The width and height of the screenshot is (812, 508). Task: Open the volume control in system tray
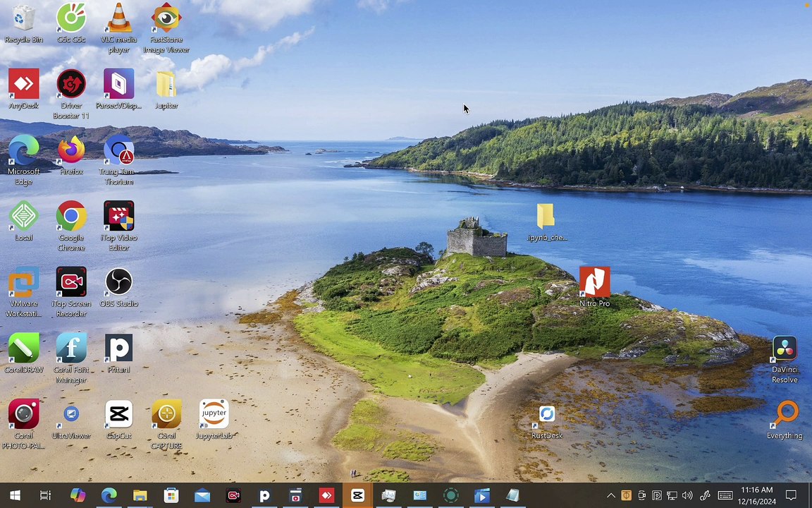click(687, 496)
